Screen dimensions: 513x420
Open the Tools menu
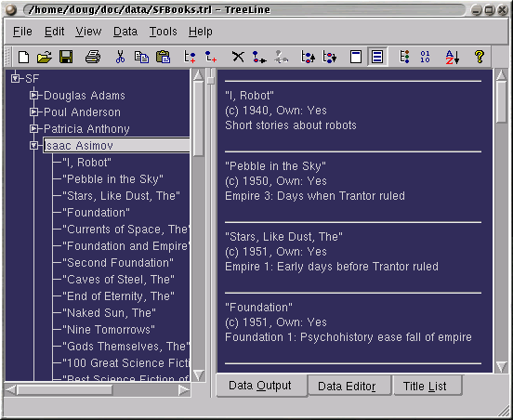(x=163, y=32)
